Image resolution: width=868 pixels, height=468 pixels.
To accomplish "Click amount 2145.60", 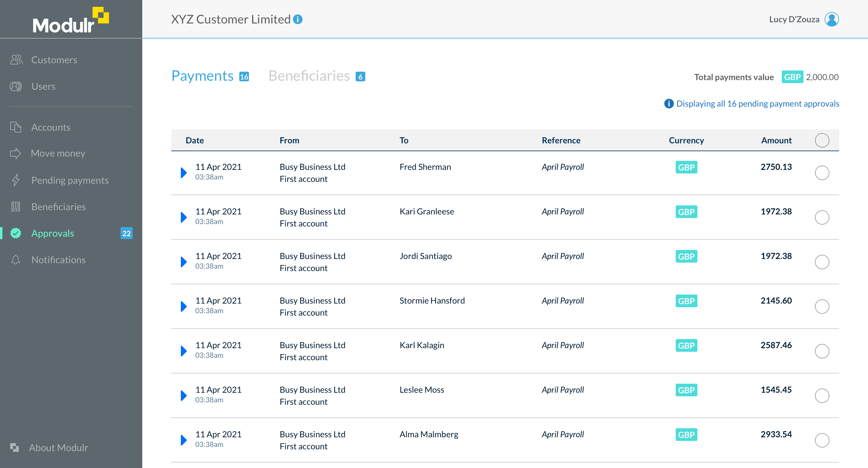I will (x=776, y=301).
